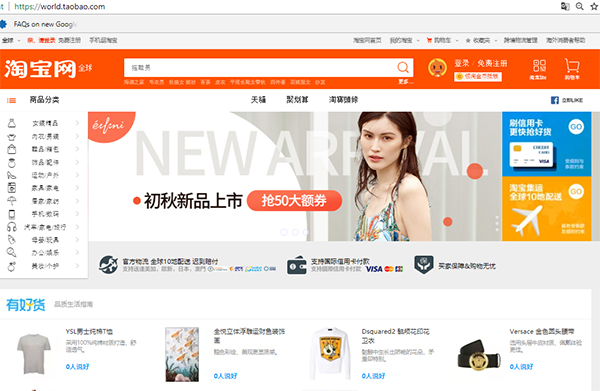
Task: Click the 更多 link under search bar
Action: [x=405, y=82]
